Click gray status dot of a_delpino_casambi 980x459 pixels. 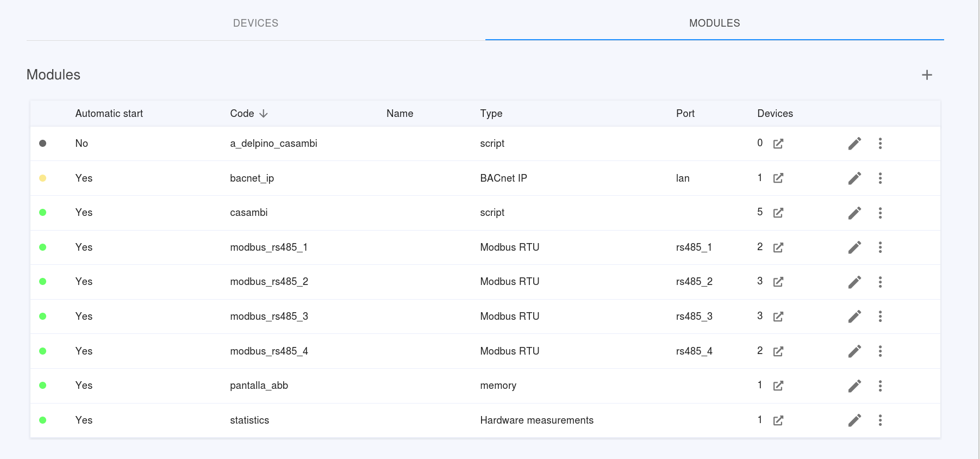(x=43, y=144)
